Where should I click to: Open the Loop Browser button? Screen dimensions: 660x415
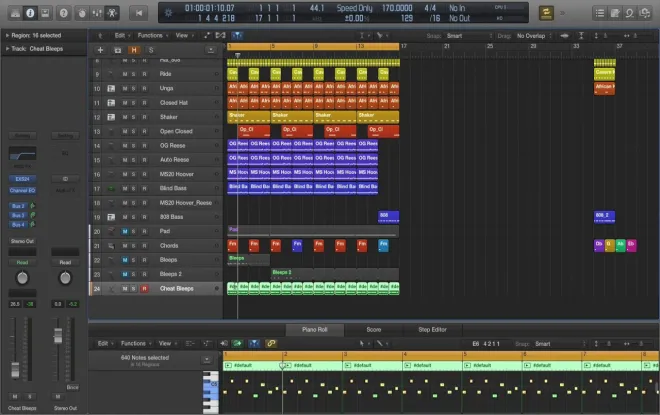[x=630, y=13]
